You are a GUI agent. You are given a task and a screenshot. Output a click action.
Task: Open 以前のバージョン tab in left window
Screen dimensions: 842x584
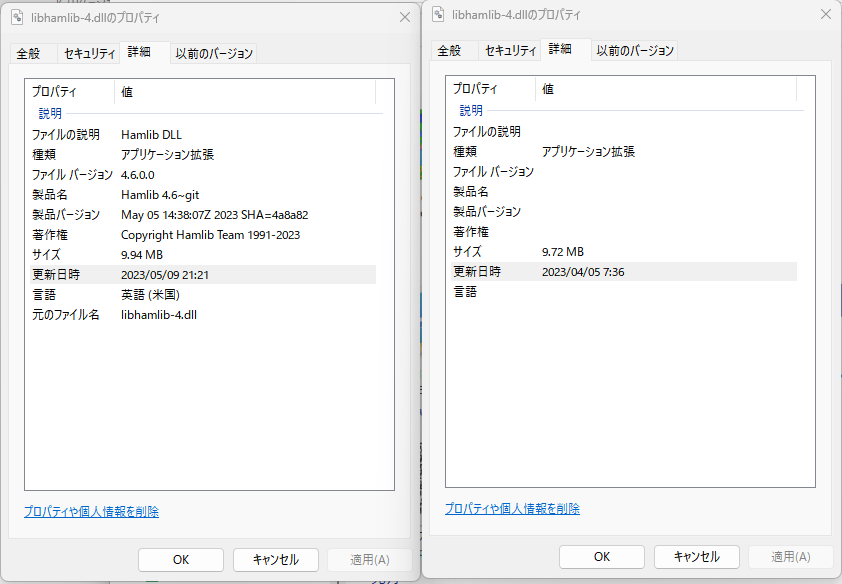coord(214,54)
